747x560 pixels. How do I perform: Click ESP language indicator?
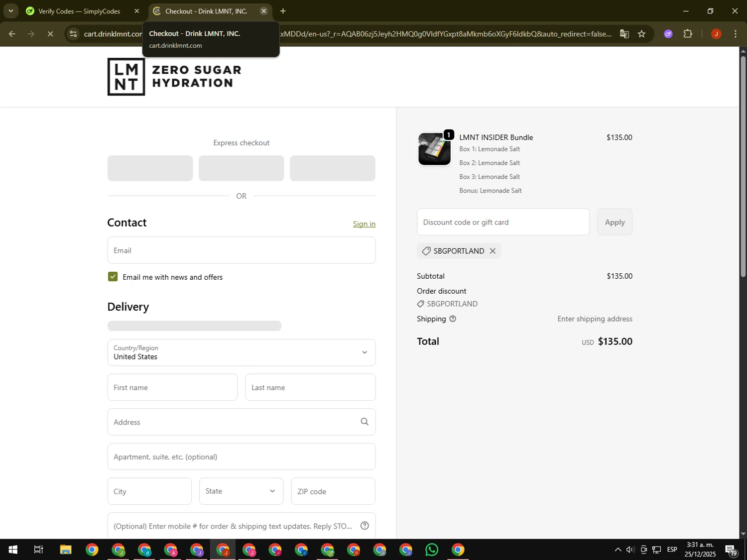point(672,550)
